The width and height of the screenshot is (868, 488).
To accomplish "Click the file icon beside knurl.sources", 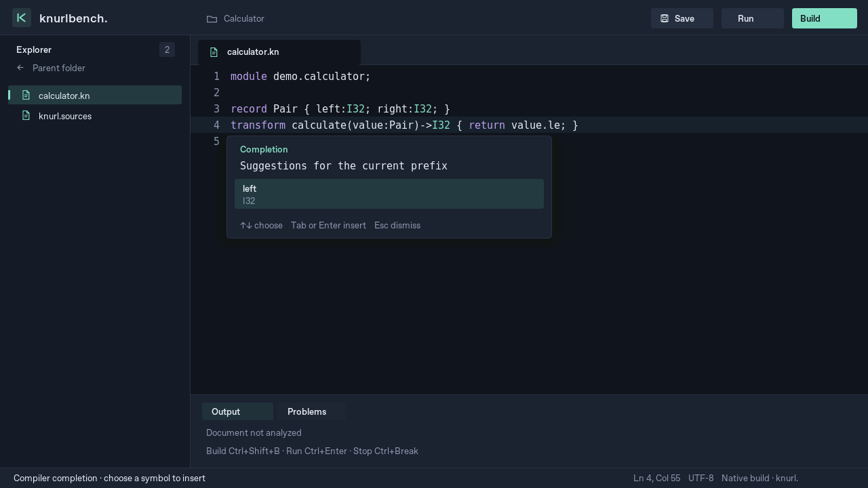I will [x=26, y=115].
